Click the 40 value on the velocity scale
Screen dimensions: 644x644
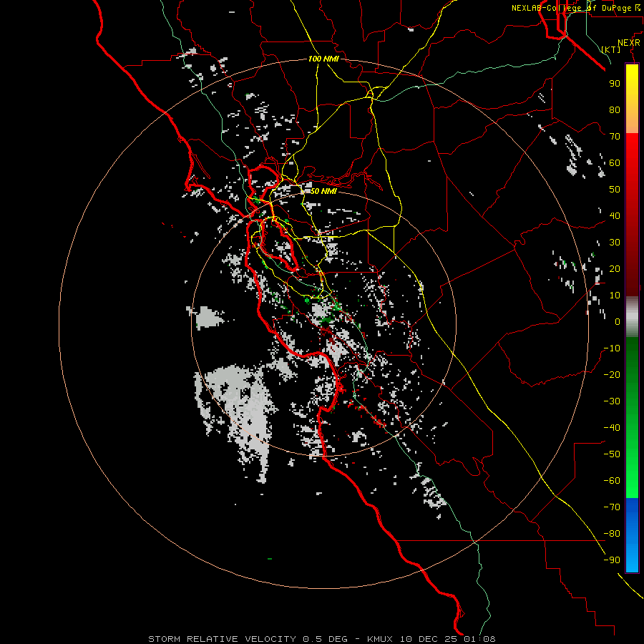(x=615, y=216)
